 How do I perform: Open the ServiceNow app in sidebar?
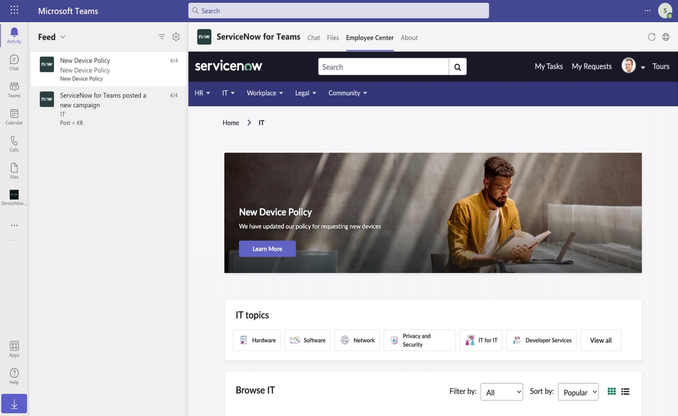click(x=14, y=197)
